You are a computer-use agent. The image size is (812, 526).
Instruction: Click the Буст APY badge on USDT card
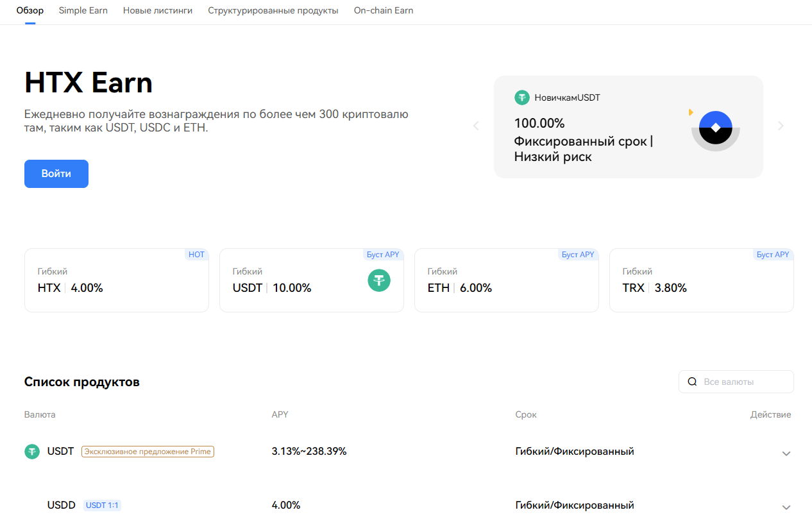coord(384,255)
